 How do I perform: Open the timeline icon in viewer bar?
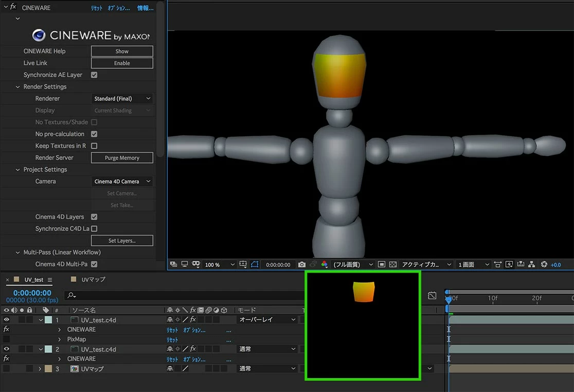click(x=521, y=264)
